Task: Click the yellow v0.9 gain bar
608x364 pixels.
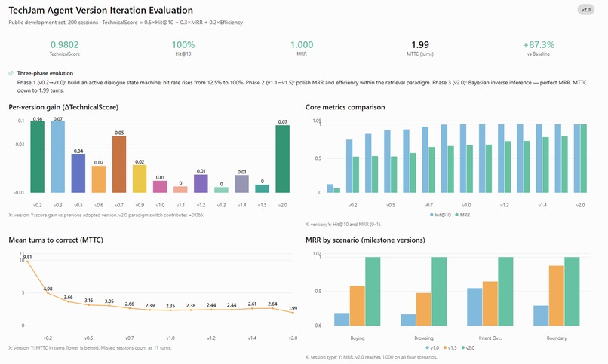Action: 140,179
